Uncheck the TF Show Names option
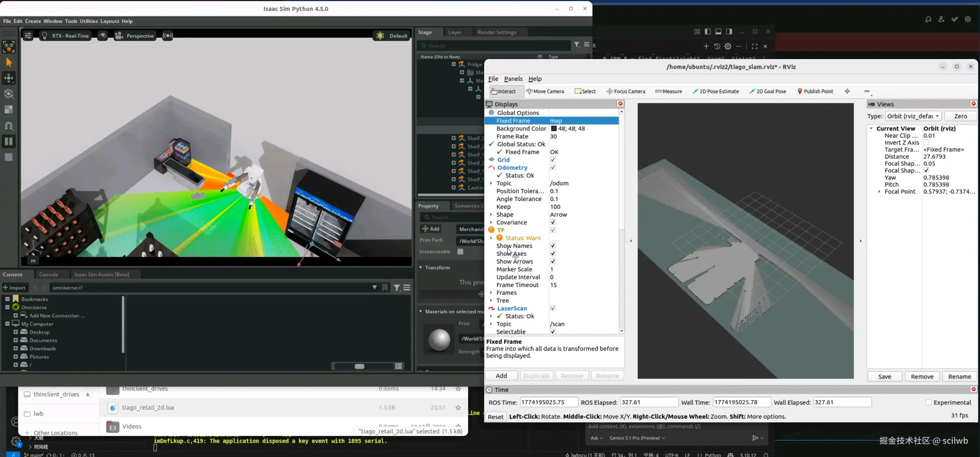The height and width of the screenshot is (457, 980). pos(553,245)
